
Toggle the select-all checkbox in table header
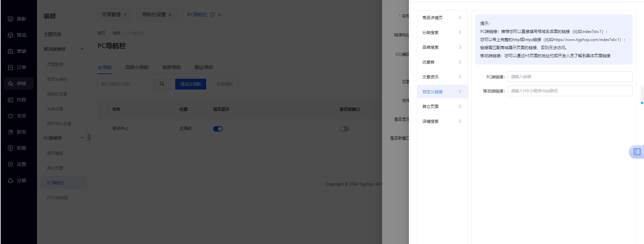[104, 109]
